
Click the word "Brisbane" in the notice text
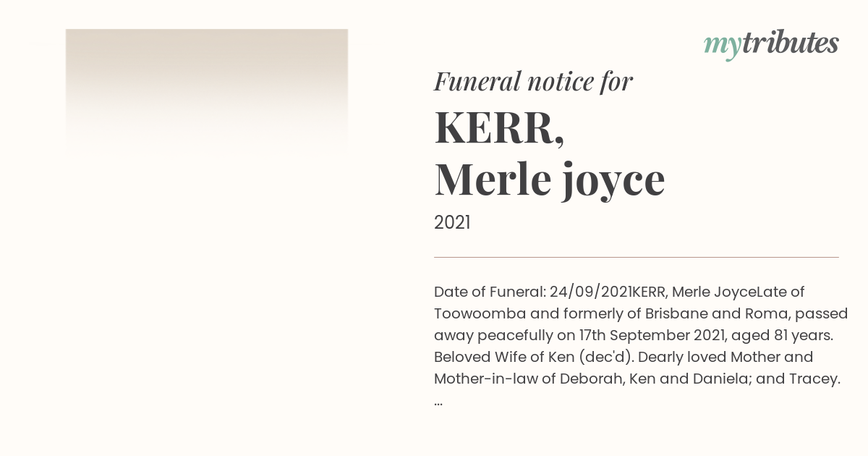tap(675, 313)
